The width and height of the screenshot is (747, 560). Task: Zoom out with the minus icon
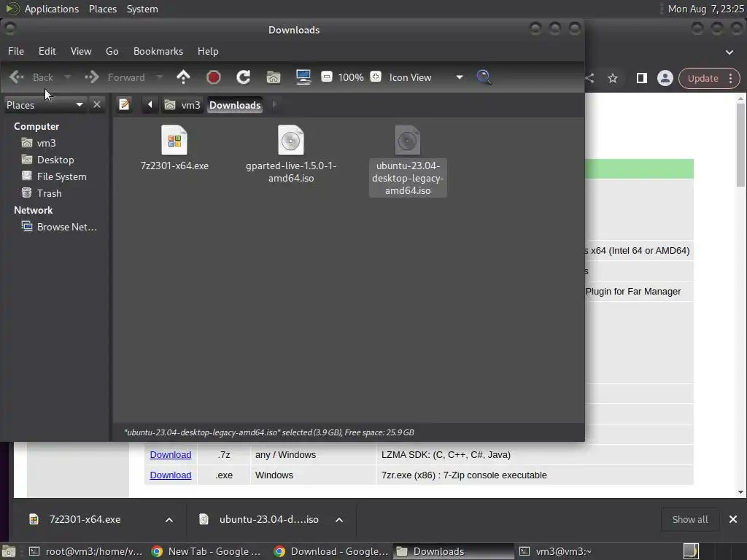(327, 77)
